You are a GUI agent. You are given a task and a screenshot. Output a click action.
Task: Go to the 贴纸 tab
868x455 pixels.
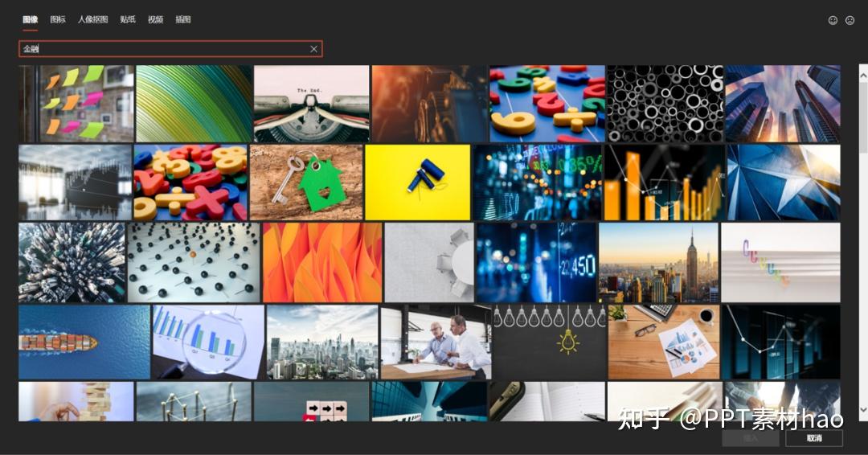128,19
